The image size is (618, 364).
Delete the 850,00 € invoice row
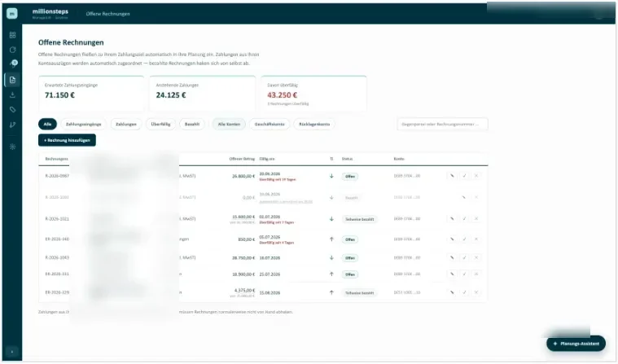pyautogui.click(x=476, y=239)
